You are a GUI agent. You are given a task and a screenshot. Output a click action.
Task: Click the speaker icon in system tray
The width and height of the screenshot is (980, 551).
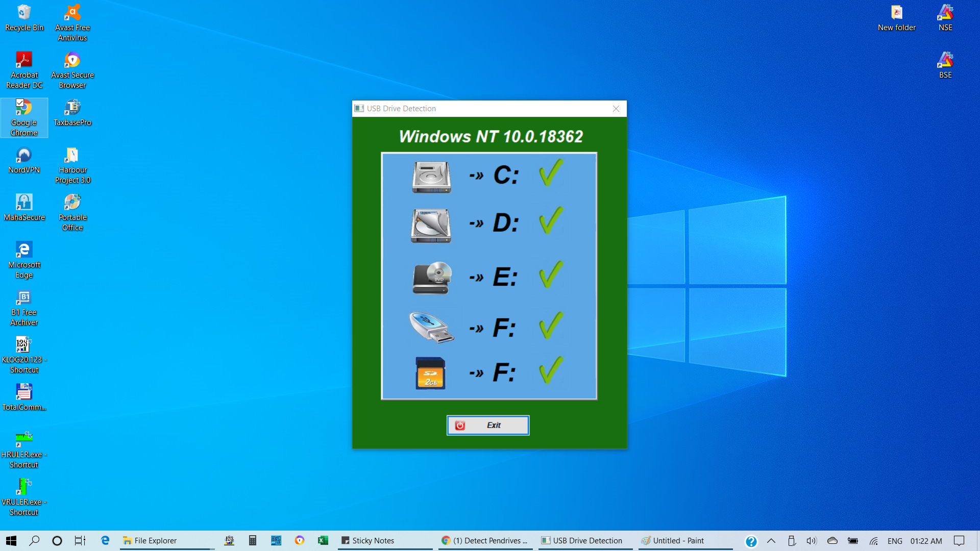pyautogui.click(x=812, y=540)
